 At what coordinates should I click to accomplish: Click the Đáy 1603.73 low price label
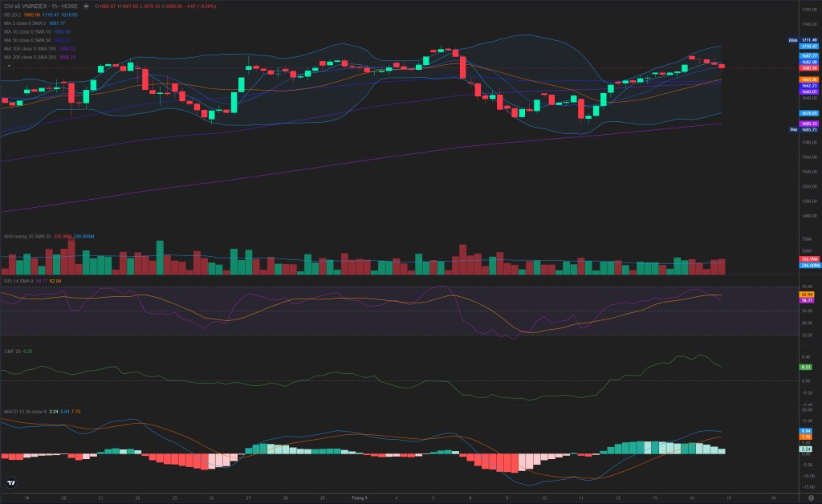[x=804, y=129]
